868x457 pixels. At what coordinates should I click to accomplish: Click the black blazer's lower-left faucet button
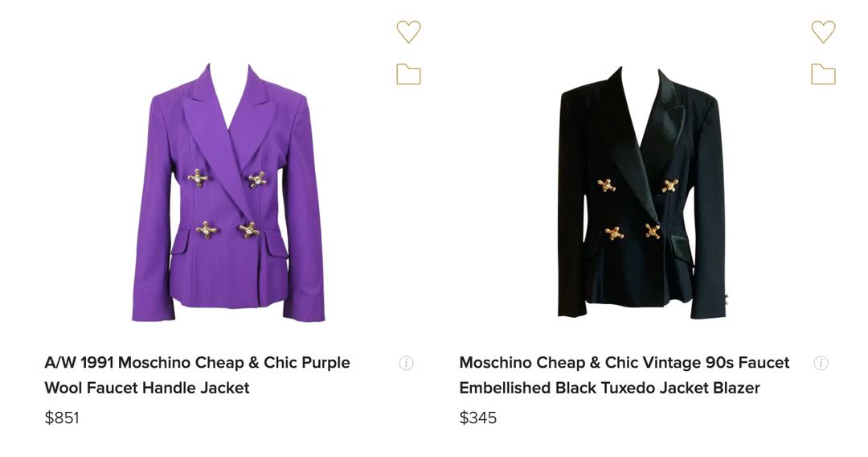point(614,233)
